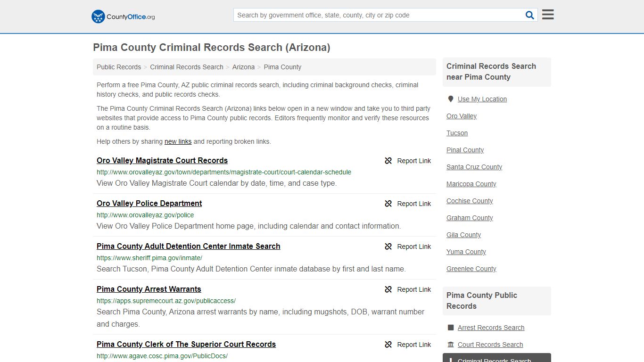644x362 pixels.
Task: Select Oro Valley in nearby list
Action: [x=462, y=116]
